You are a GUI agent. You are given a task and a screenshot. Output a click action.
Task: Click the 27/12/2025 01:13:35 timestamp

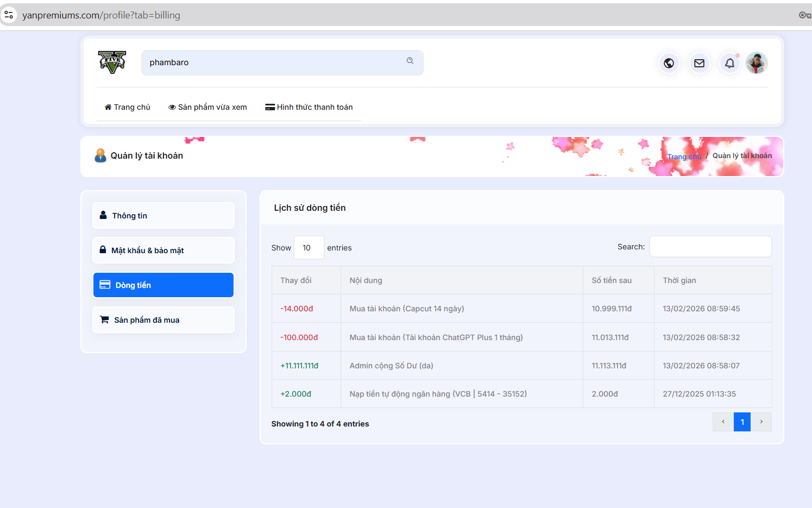coord(699,394)
